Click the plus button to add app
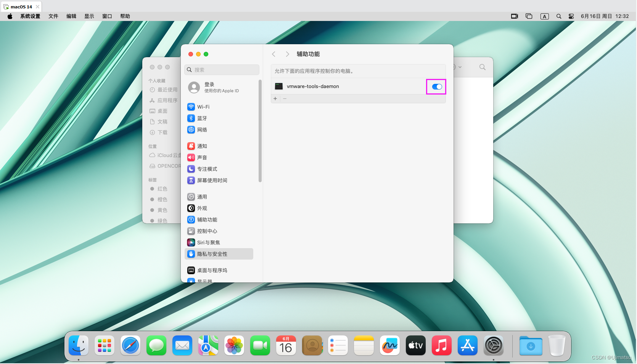 pos(275,99)
